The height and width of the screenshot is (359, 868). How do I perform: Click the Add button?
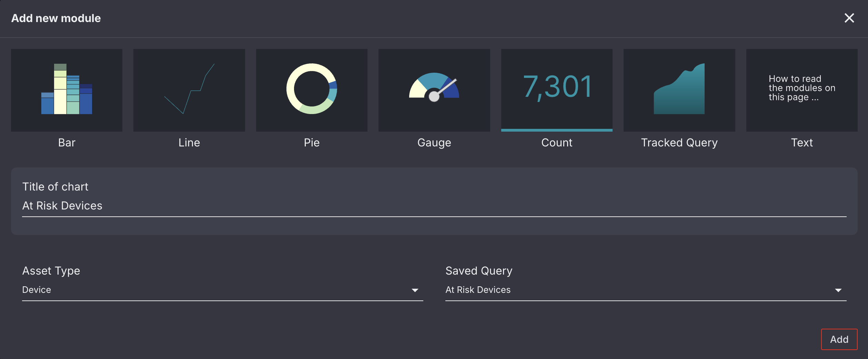click(839, 339)
